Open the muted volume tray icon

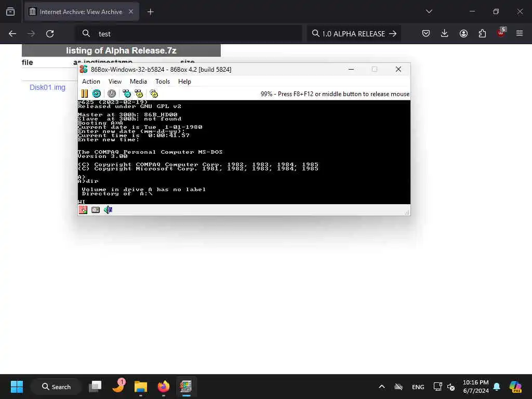pyautogui.click(x=451, y=387)
